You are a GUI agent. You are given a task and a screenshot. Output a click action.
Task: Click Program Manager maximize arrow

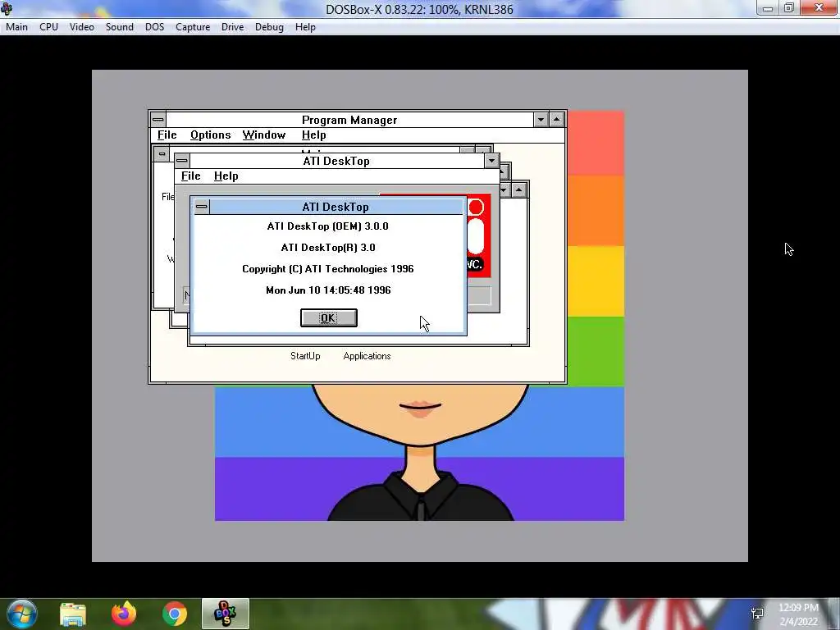[557, 120]
